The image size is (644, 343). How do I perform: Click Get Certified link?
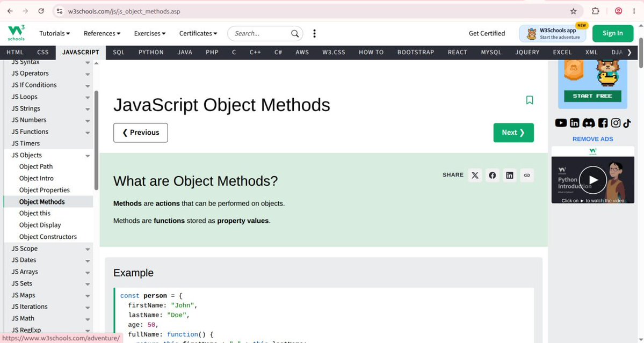pyautogui.click(x=487, y=34)
